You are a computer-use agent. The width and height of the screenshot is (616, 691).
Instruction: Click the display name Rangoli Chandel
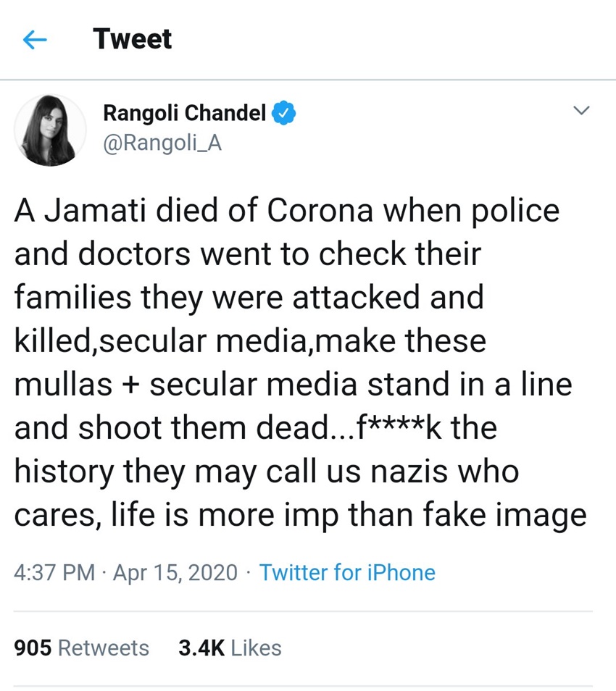[184, 113]
